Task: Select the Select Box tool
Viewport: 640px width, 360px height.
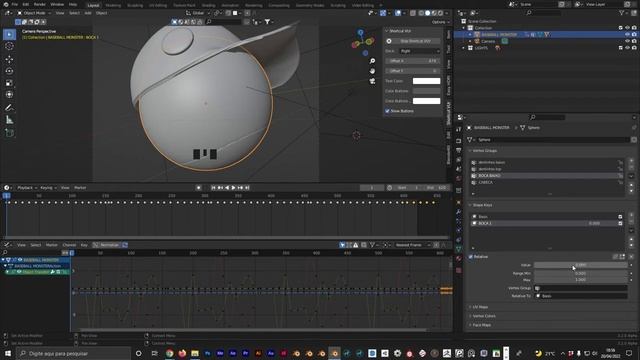Action: [9, 35]
